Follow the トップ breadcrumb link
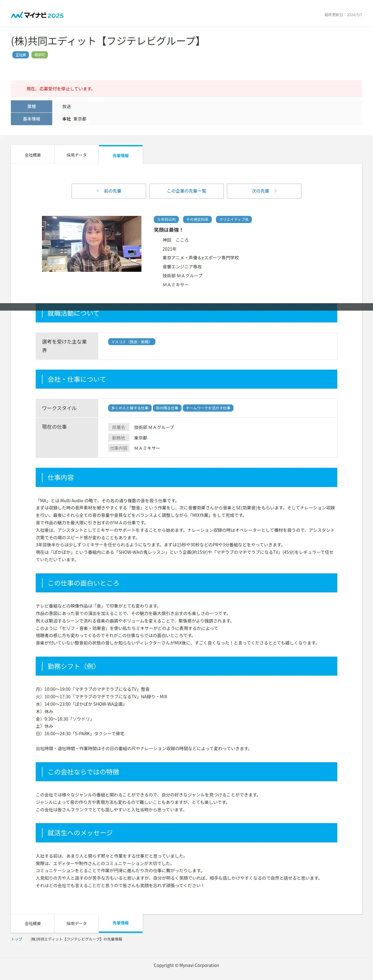373x980 pixels. pos(17,939)
